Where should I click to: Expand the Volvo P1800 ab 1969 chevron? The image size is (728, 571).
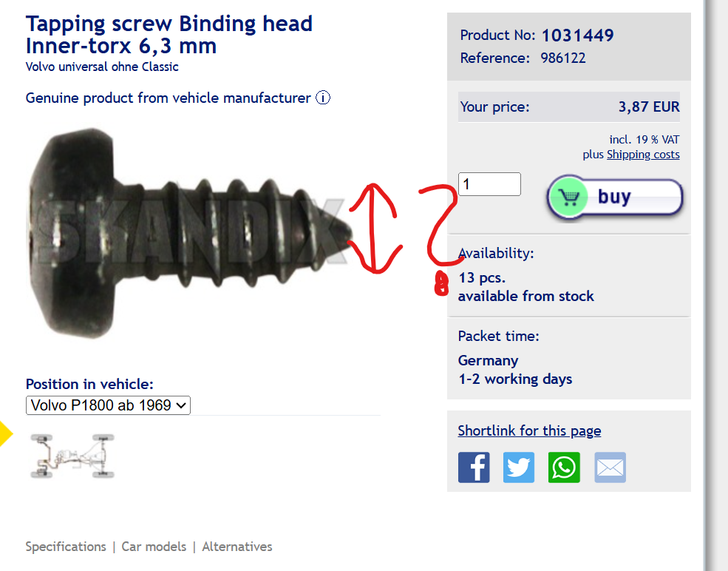182,405
